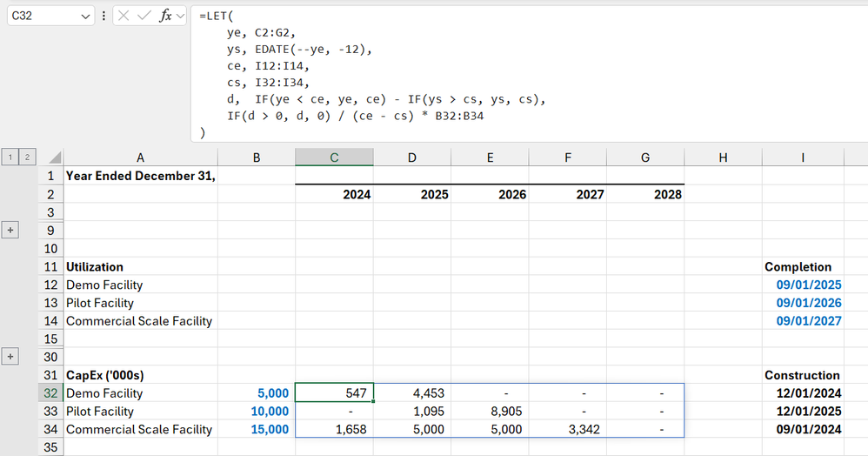Screen dimensions: 868x456
Task: Select construction date 09/01/2024
Action: 803,429
